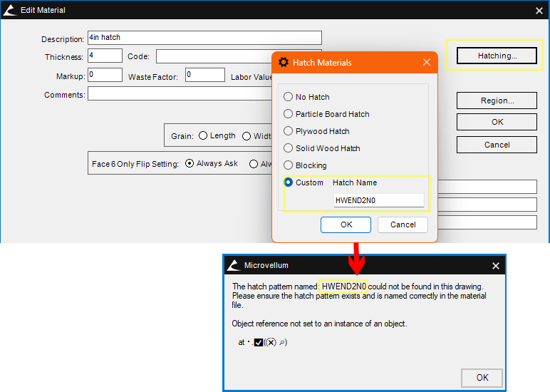Click the Hatching... button
550x392 pixels.
pos(497,56)
